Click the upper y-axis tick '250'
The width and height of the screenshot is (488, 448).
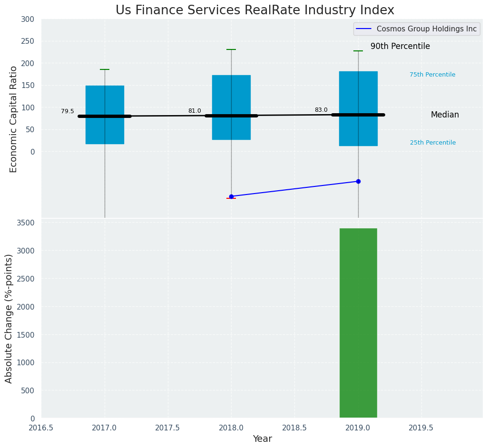[27, 41]
